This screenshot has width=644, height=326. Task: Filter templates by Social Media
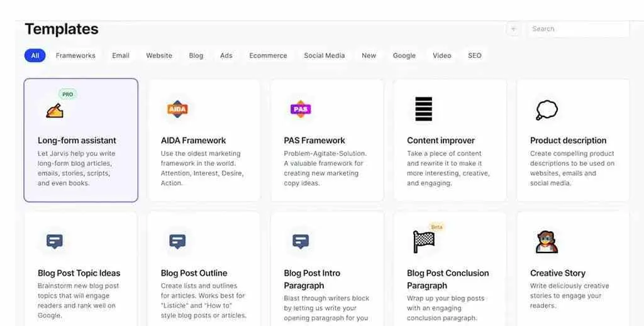(x=325, y=55)
